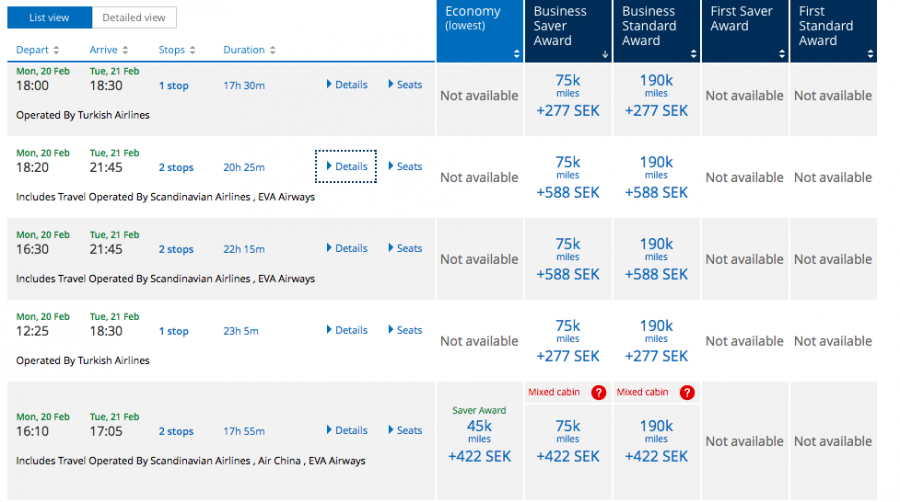Open 2 stops link for 16:10 flight
The height and width of the screenshot is (502, 900).
point(176,432)
